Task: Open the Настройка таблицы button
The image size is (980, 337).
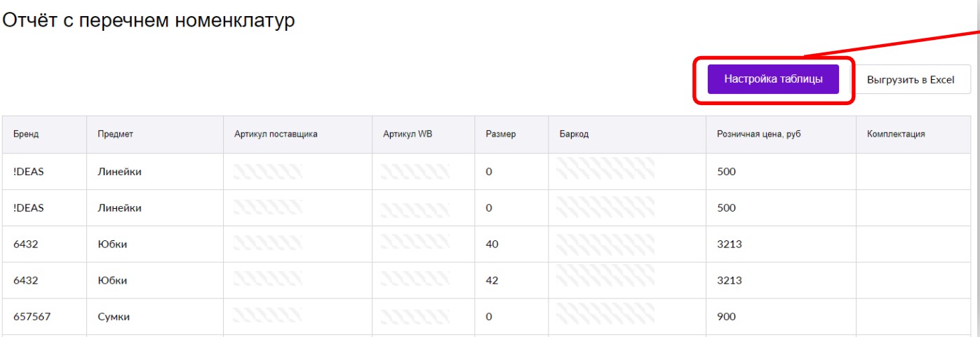Action: (x=773, y=79)
